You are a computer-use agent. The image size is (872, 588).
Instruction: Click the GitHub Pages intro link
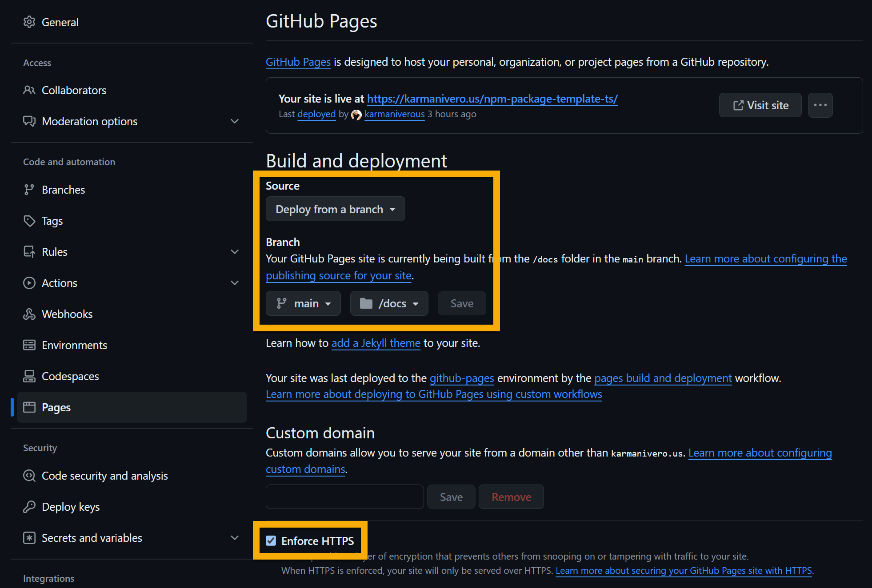pos(298,62)
